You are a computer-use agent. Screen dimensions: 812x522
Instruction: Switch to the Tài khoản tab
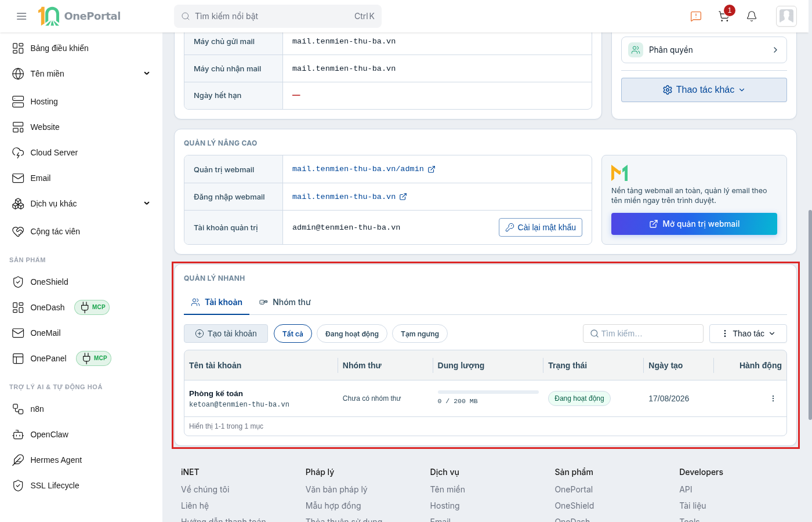click(216, 302)
